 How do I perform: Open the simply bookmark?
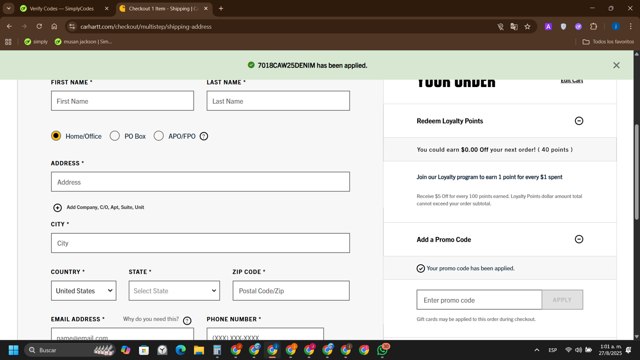pos(36,42)
